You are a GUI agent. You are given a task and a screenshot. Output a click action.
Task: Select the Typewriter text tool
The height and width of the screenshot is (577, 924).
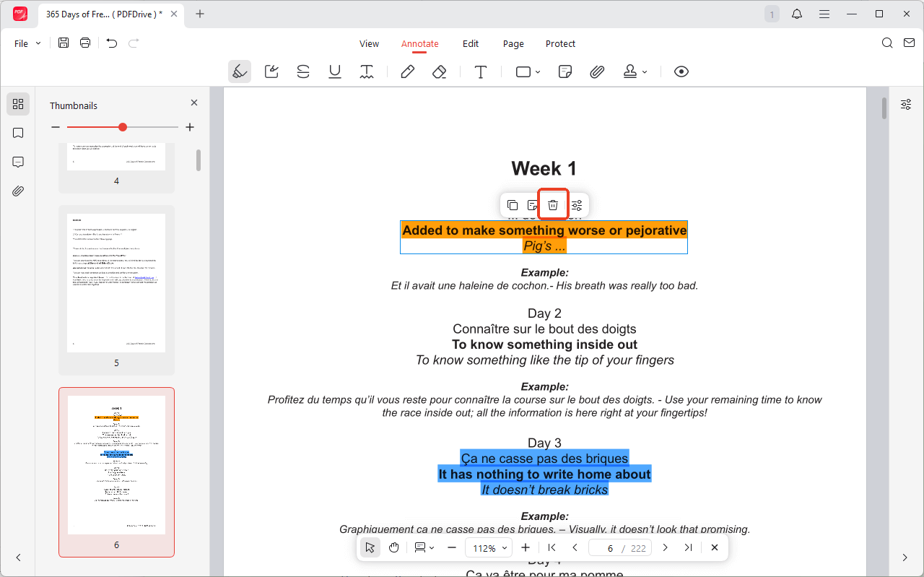click(481, 71)
